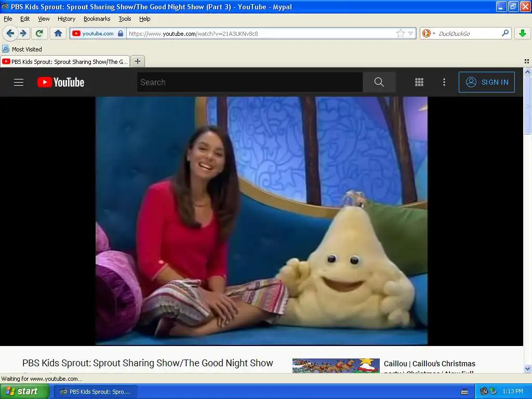Click the URL address bar text
Image resolution: width=532 pixels, height=399 pixels.
pyautogui.click(x=193, y=34)
